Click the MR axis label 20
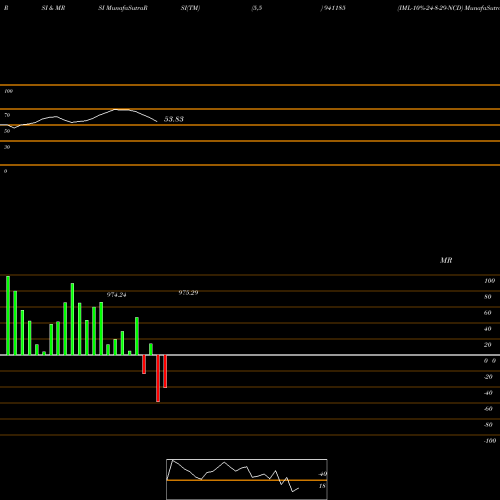This screenshot has width=500, height=500. [488, 345]
